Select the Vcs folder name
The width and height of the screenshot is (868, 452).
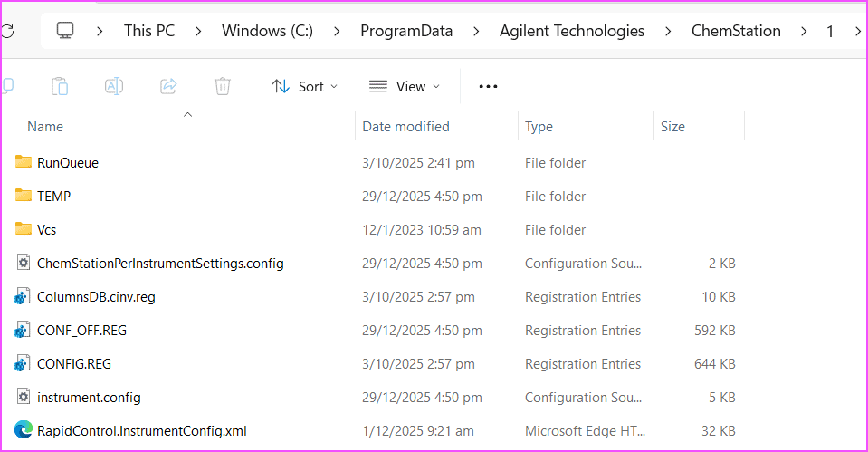tap(46, 230)
